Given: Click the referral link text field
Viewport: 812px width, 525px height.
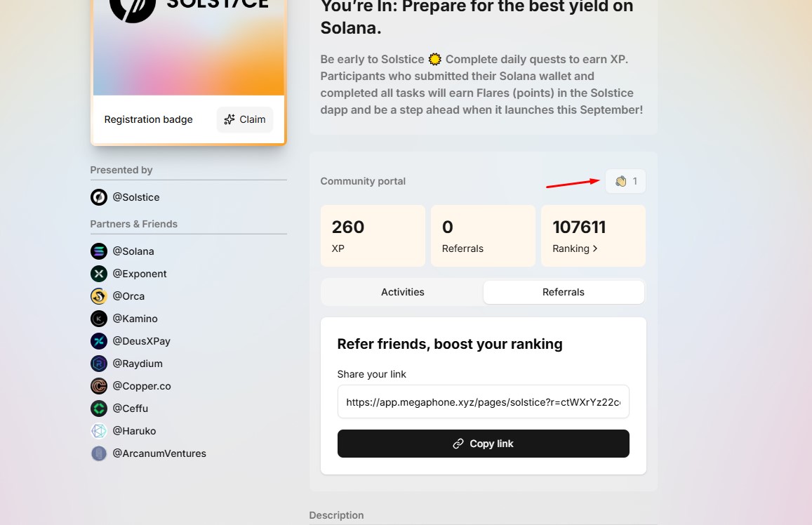Looking at the screenshot, I should tap(483, 402).
